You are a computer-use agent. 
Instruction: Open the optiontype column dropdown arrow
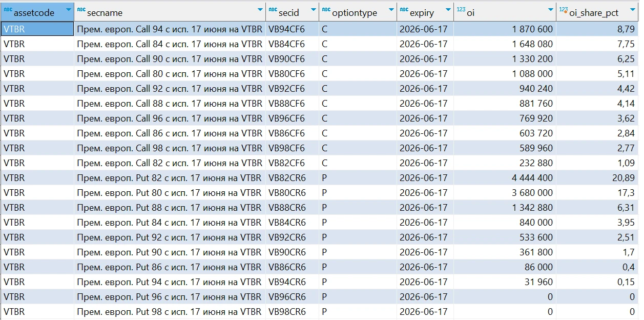(391, 10)
